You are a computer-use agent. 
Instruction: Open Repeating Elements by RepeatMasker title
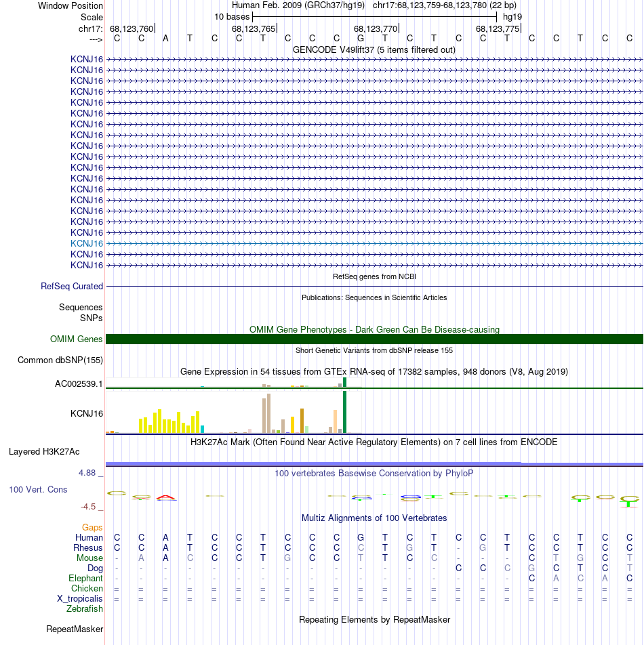tap(374, 619)
